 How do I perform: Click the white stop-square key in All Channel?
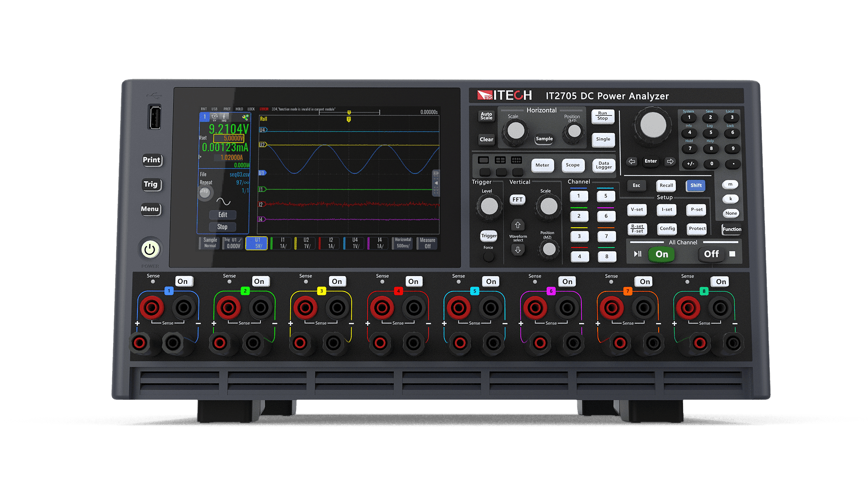coord(732,254)
